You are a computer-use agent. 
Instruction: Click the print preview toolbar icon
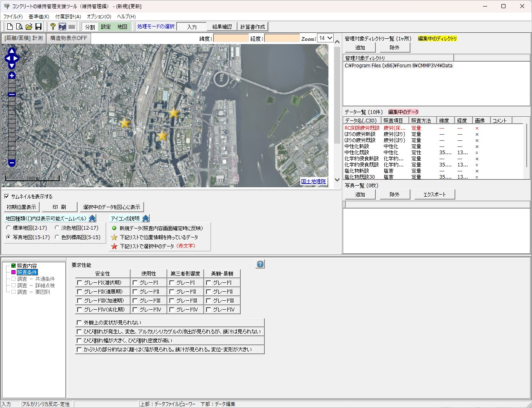click(x=20, y=27)
